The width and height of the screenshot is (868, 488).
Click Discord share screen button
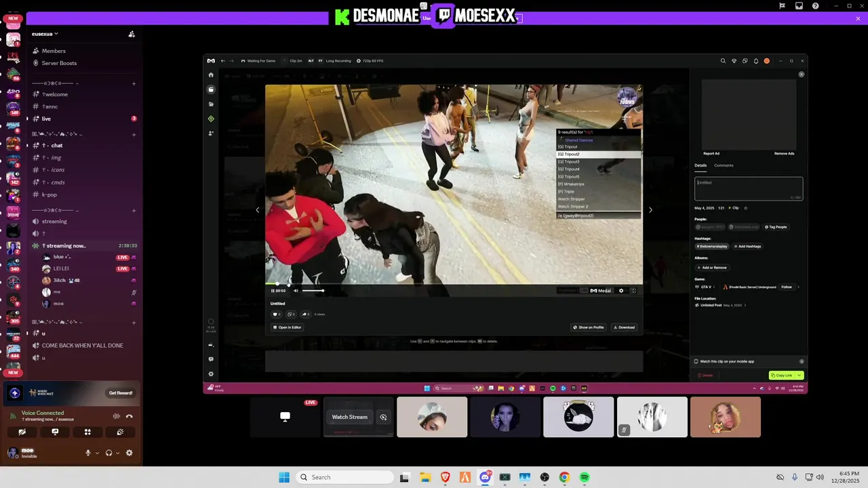(x=55, y=432)
